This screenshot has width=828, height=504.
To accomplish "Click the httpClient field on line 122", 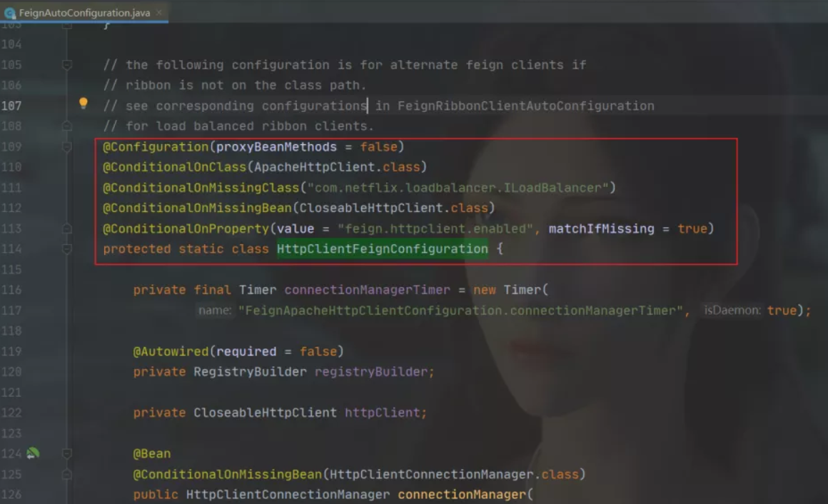I will [383, 412].
